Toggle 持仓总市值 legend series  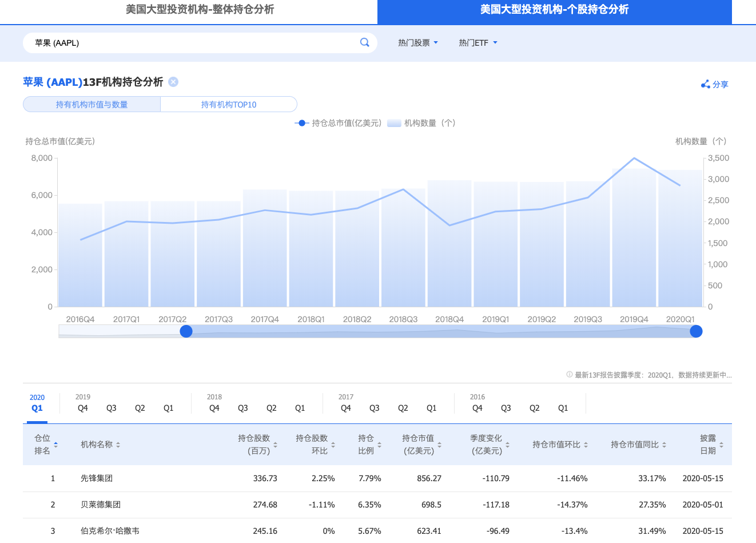[338, 123]
